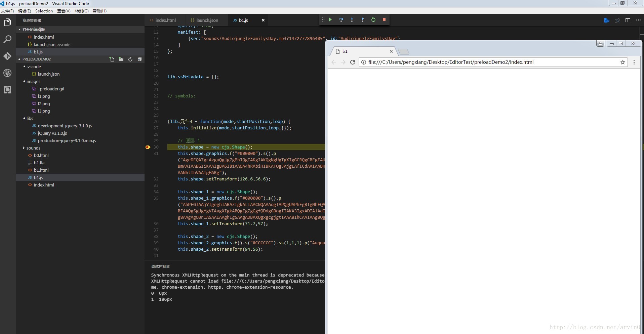This screenshot has height=334, width=644.
Task: Open the Search view in activity bar
Action: [x=7, y=39]
